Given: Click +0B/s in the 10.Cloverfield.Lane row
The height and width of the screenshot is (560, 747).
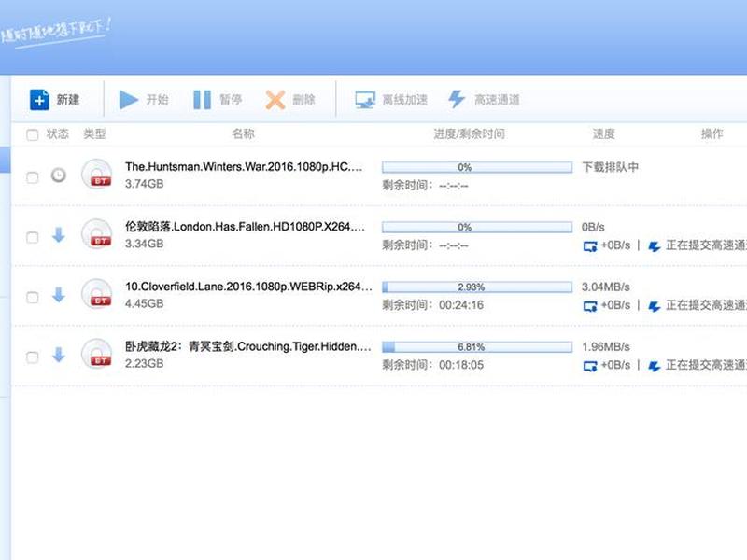Looking at the screenshot, I should click(615, 305).
